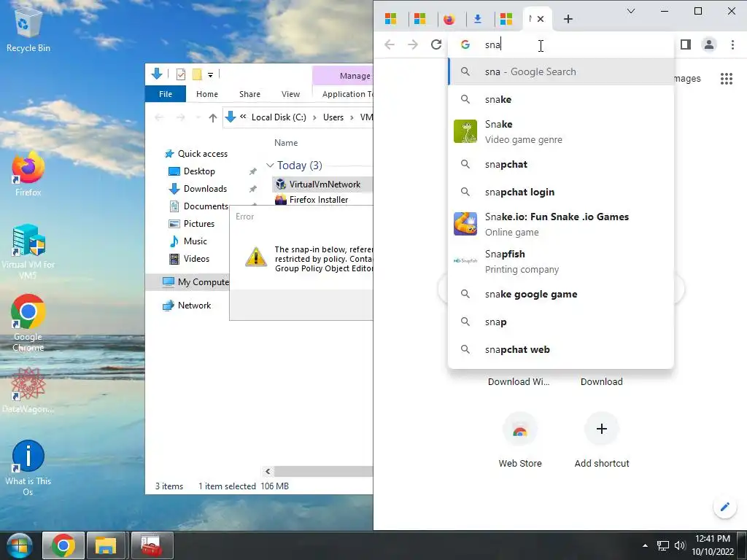This screenshot has width=747, height=560.
Task: Select Pictures in the navigation pane
Action: pyautogui.click(x=192, y=224)
